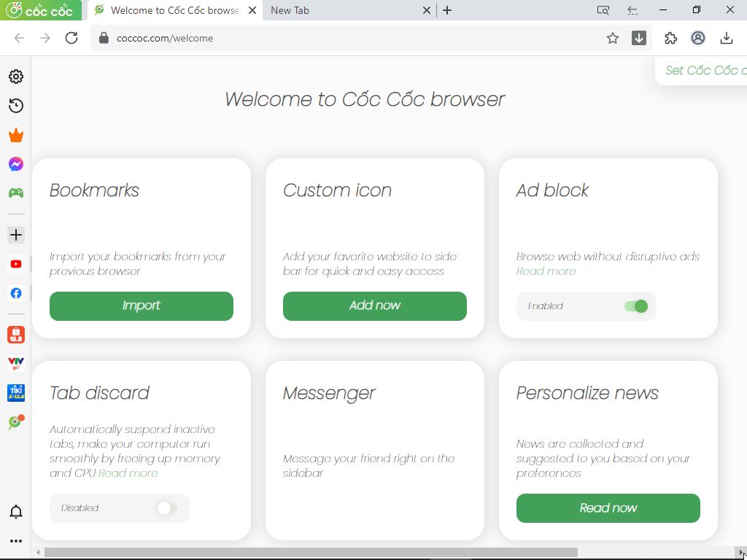Click the Personalize news heading
The width and height of the screenshot is (747, 560).
click(x=587, y=393)
